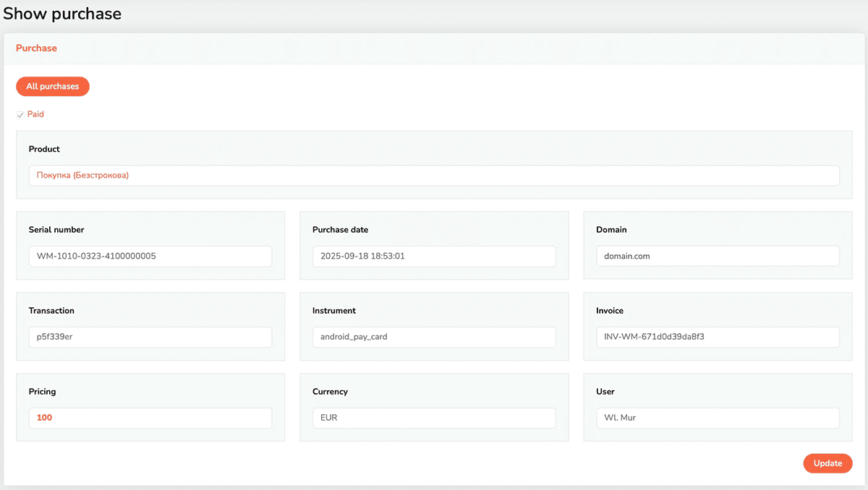The width and height of the screenshot is (868, 490).
Task: Click the User label
Action: tap(605, 392)
